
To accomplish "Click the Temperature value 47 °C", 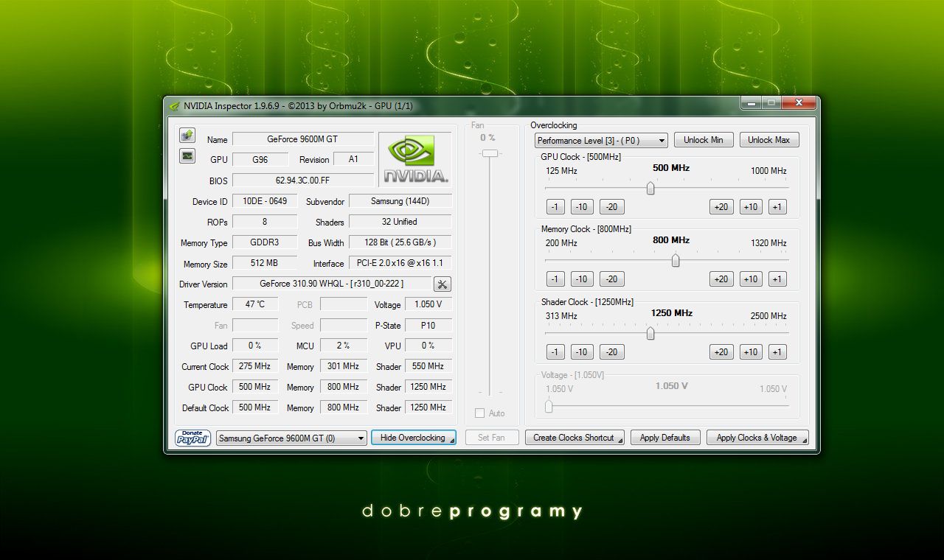I will click(x=255, y=304).
